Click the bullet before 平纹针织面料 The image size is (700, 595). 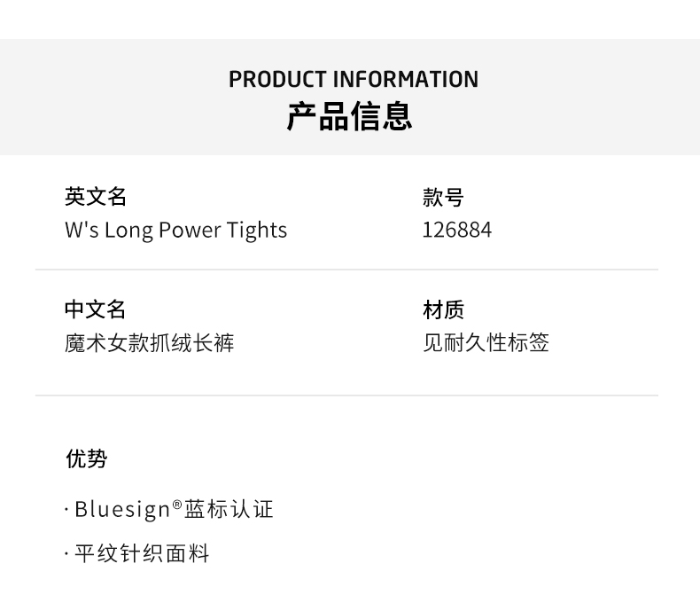66,555
